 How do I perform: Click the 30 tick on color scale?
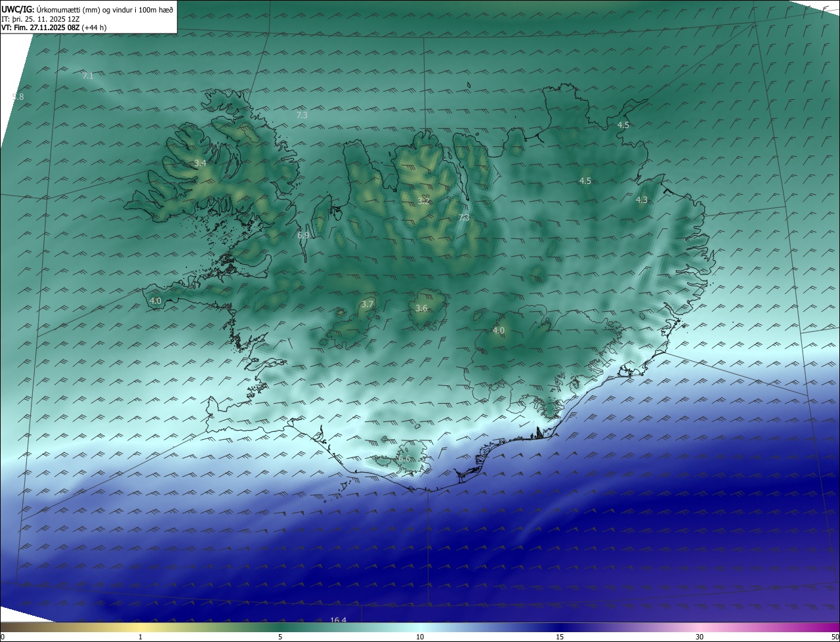click(700, 637)
